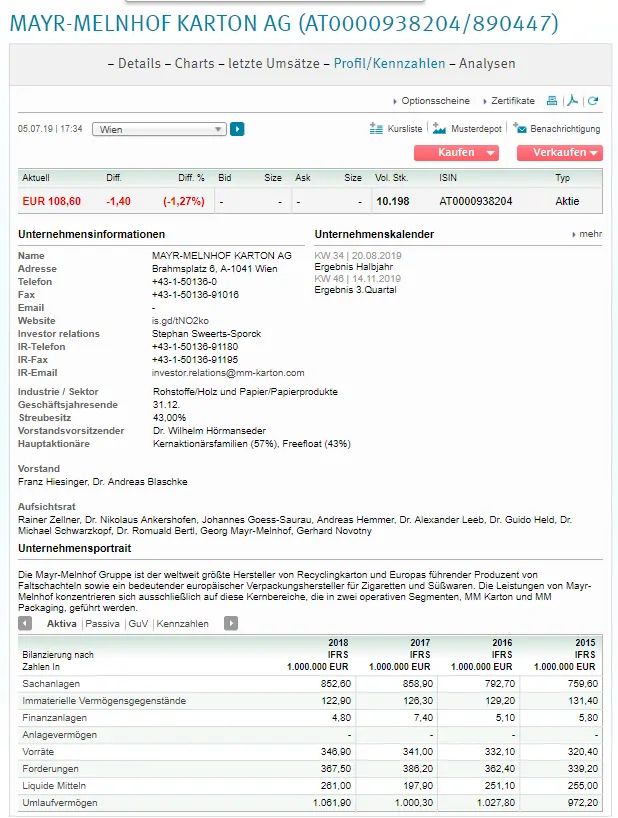618x818 pixels.
Task: Click the volume value 10.198
Action: (x=393, y=201)
